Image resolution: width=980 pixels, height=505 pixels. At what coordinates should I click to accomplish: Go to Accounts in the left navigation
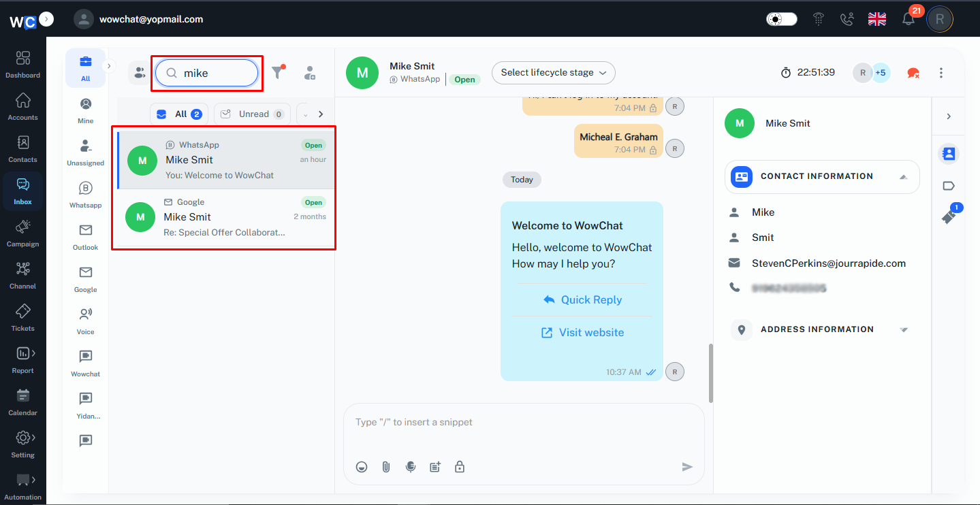pos(23,107)
